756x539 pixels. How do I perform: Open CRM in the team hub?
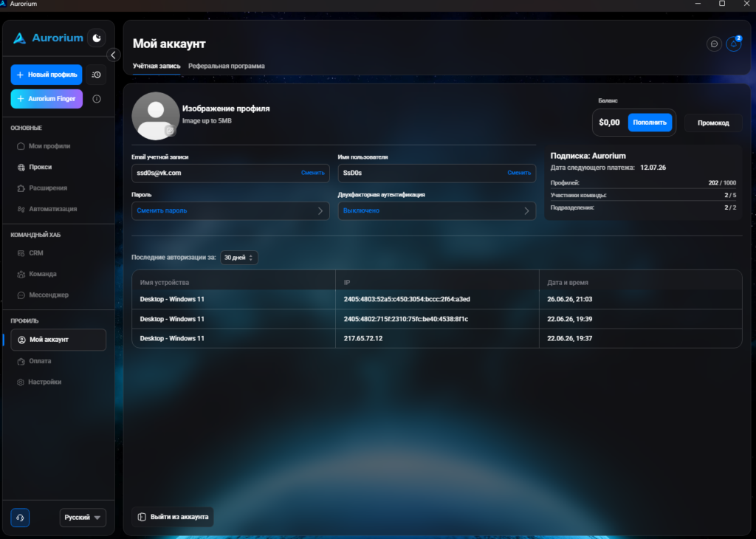pyautogui.click(x=35, y=253)
